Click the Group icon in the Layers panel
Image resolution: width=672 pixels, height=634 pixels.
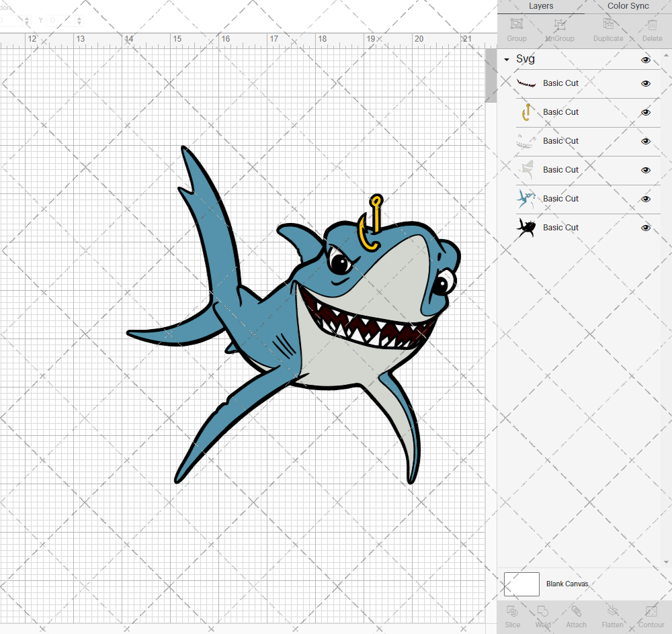coord(516,24)
